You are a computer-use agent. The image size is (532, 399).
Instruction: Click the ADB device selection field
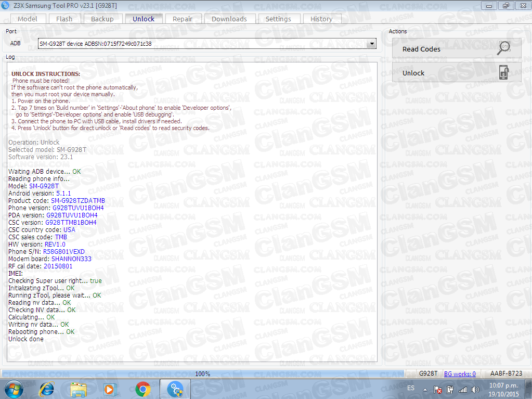[x=207, y=43]
